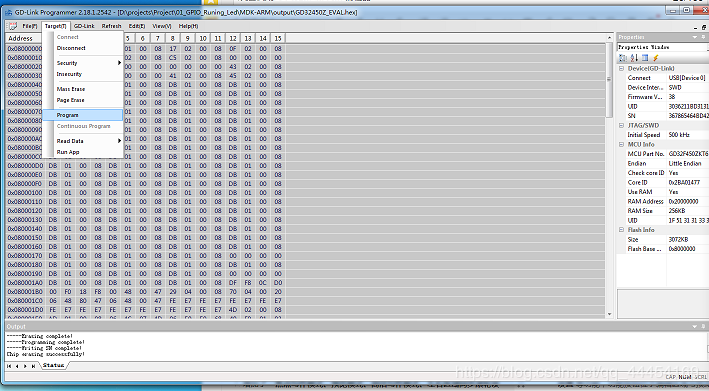Viewport: 709px width, 391px height.
Task: Collapse the Device(GD-Link) property group
Action: [x=621, y=68]
